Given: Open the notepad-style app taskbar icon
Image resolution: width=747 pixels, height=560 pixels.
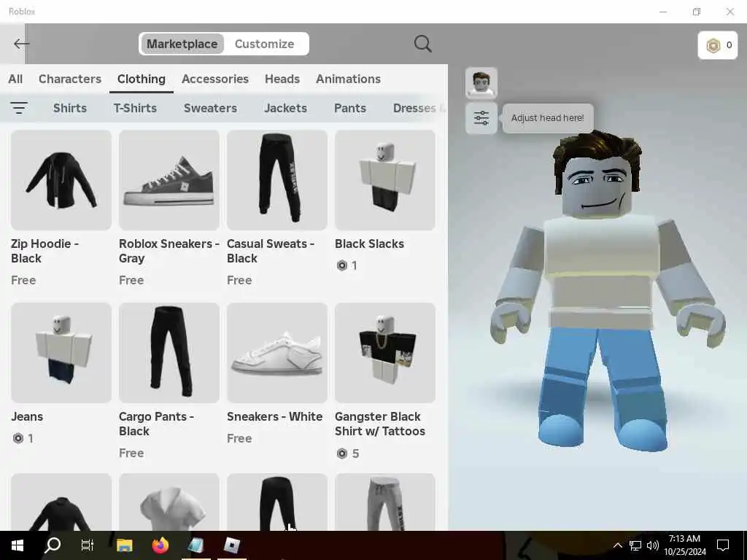Looking at the screenshot, I should point(196,545).
